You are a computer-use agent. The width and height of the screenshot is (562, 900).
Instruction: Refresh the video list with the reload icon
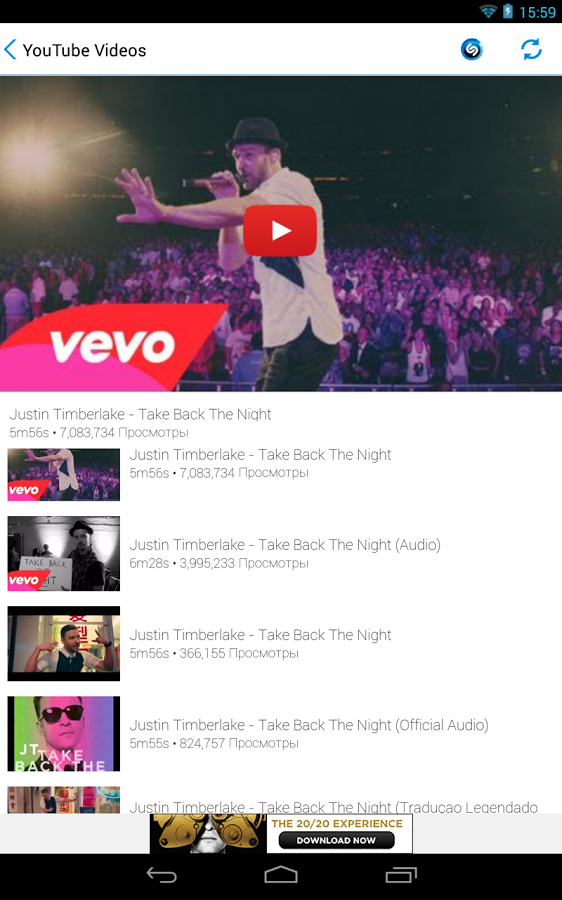coord(532,49)
